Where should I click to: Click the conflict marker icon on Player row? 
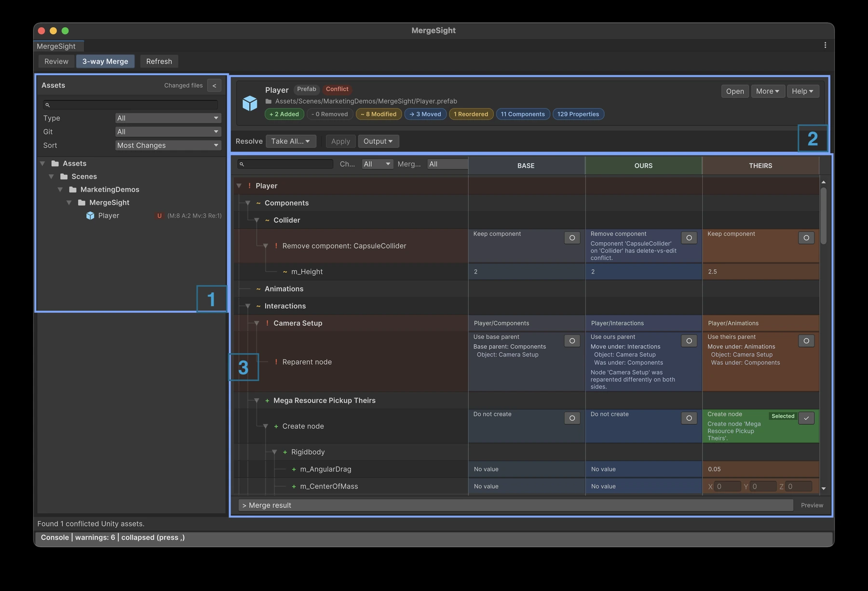tap(249, 186)
